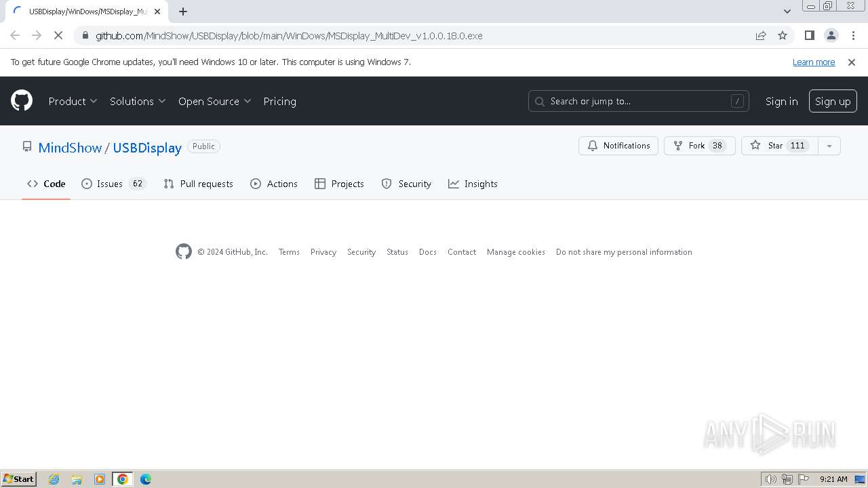Select the Chrome taskbar icon
The height and width of the screenshot is (488, 868).
pos(123,479)
